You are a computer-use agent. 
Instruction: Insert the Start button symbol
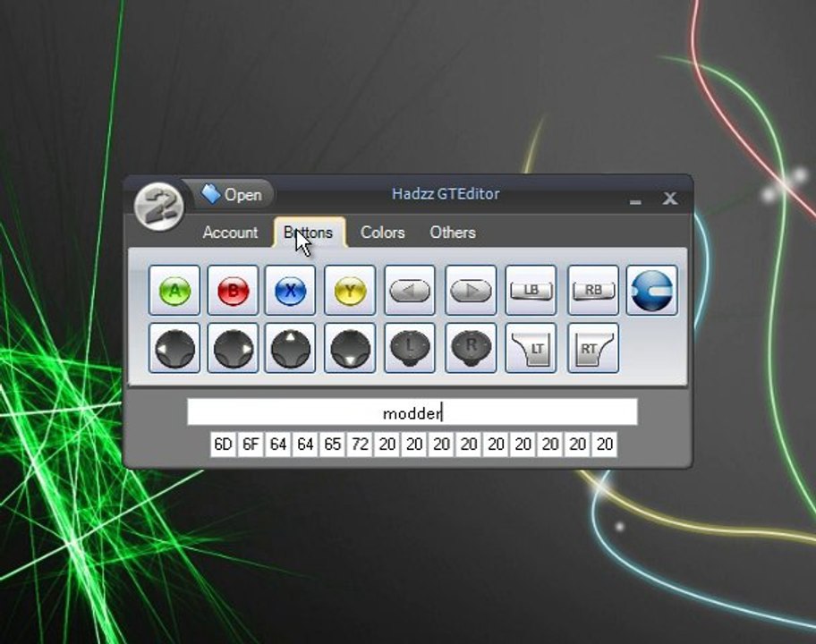click(x=471, y=291)
